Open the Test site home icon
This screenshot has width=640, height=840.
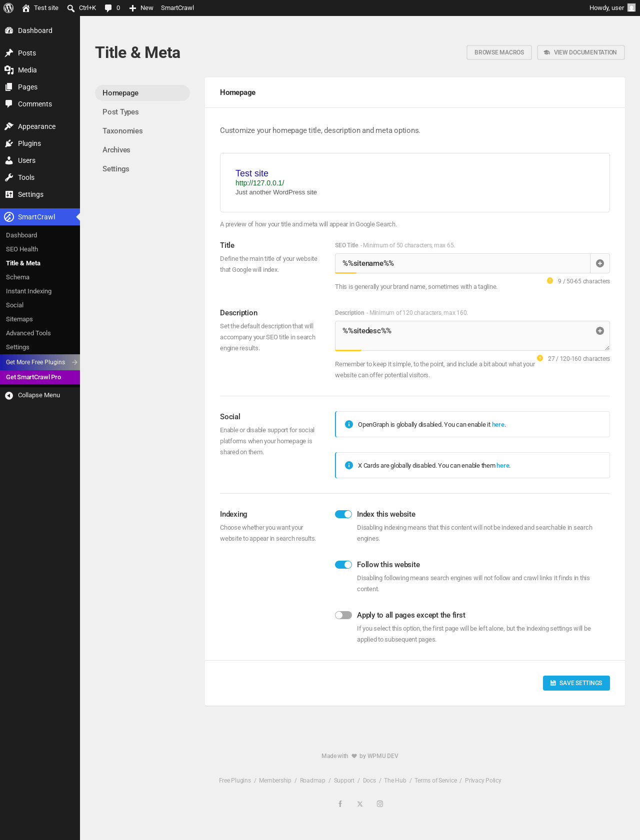[26, 8]
